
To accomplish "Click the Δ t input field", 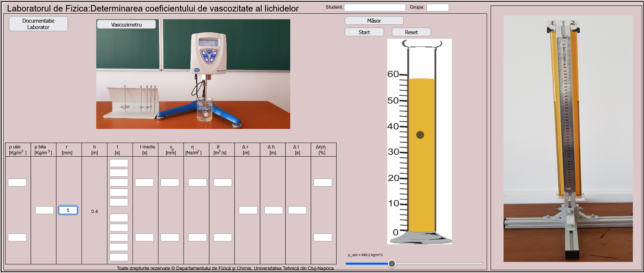I will coord(297,210).
